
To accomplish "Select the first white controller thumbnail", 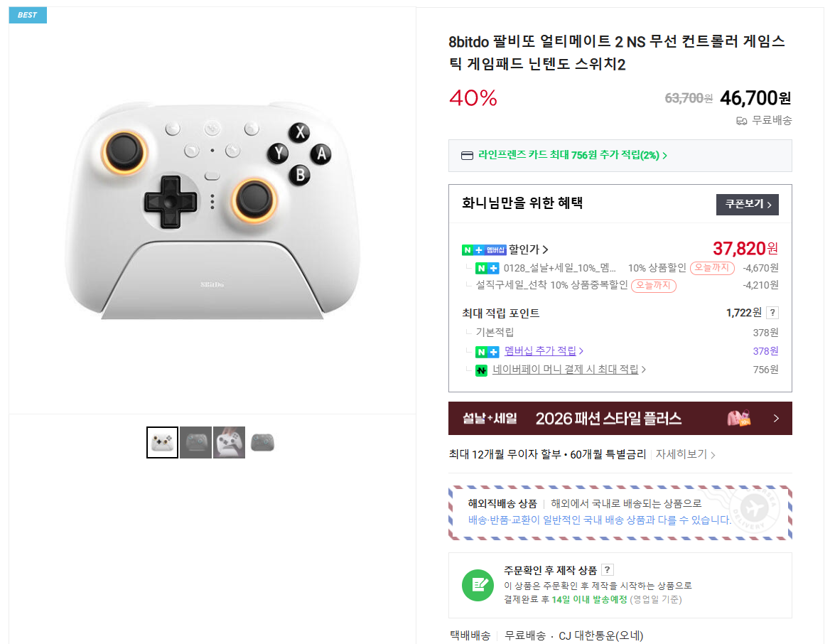I will (x=162, y=442).
